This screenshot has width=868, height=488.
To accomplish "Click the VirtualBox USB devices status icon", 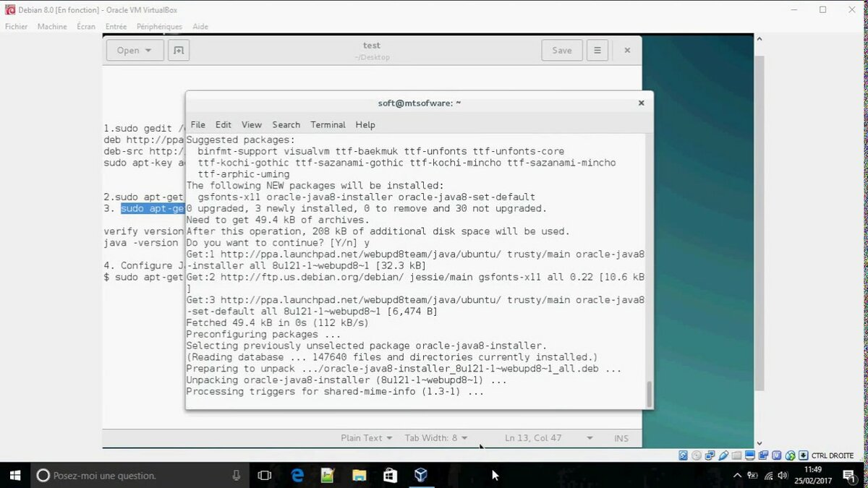I will point(723,455).
